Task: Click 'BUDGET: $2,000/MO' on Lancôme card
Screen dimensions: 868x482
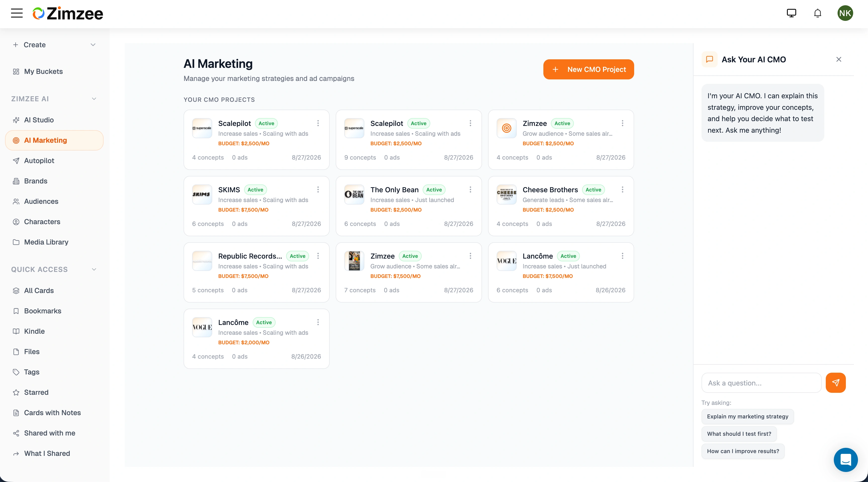Action: click(x=244, y=342)
